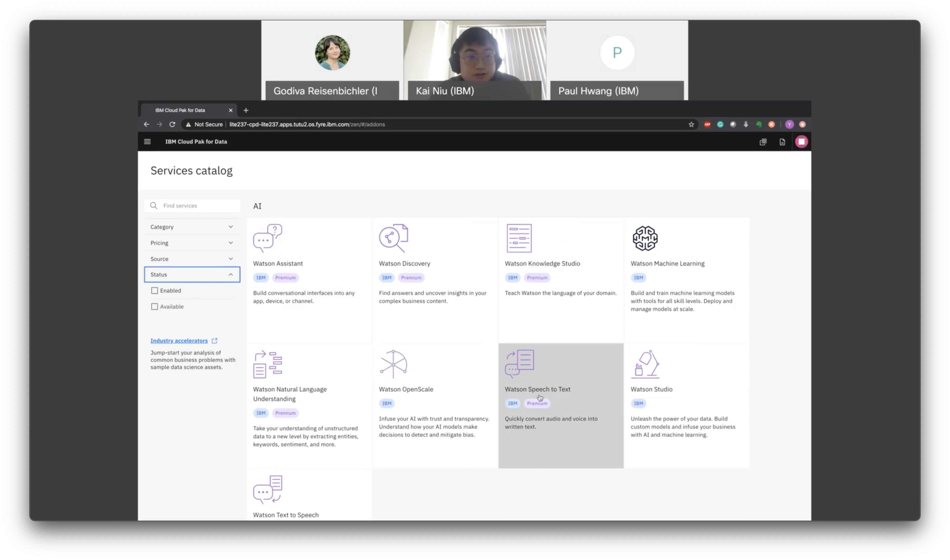Open the Watson Knowledge Studio title
Image resolution: width=950 pixels, height=560 pixels.
pos(542,263)
